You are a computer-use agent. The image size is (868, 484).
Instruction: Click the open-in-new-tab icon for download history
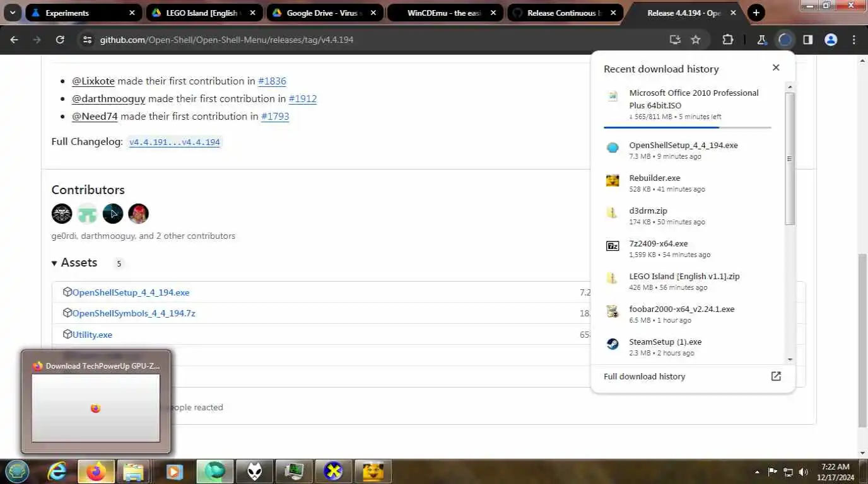pos(776,376)
